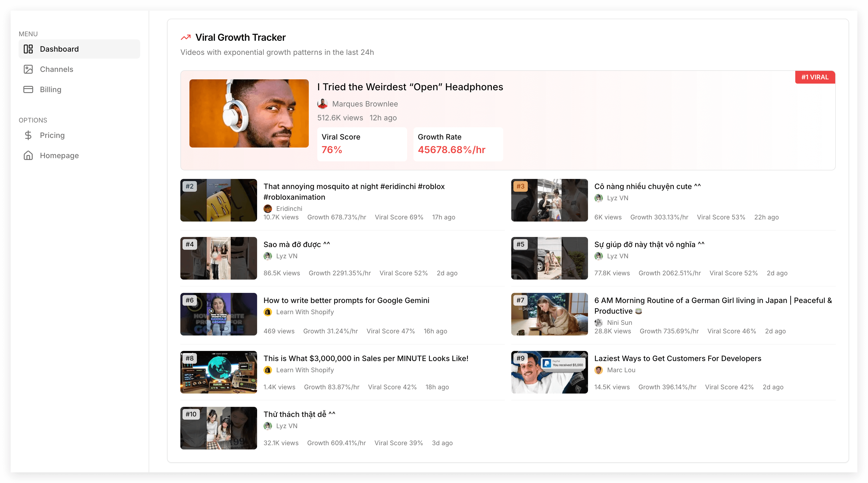The height and width of the screenshot is (483, 868).
Task: Click the trending arrow icon beside Viral Growth Tracker
Action: pos(186,37)
